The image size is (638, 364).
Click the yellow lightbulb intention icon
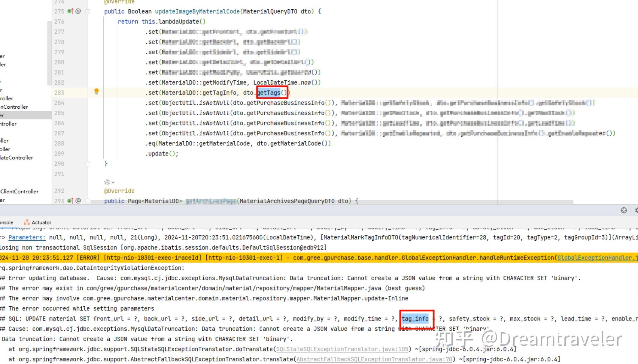(96, 91)
